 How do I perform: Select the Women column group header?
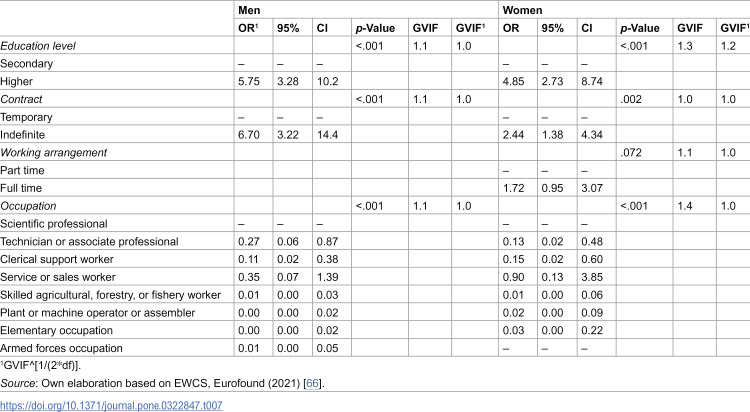(x=522, y=10)
